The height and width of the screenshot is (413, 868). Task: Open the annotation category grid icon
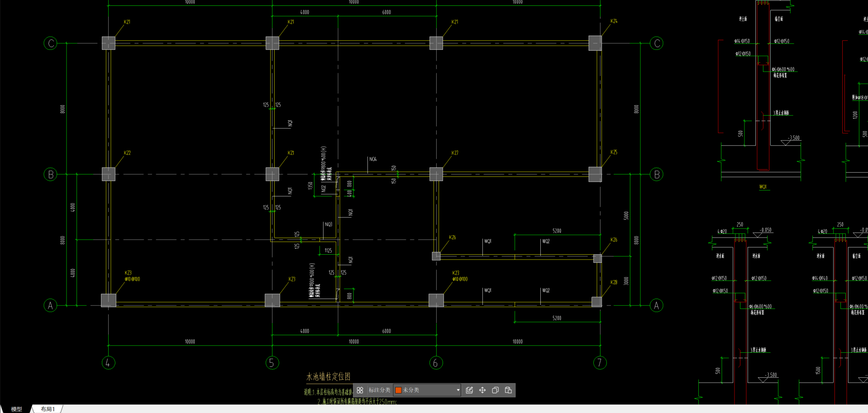tap(360, 390)
